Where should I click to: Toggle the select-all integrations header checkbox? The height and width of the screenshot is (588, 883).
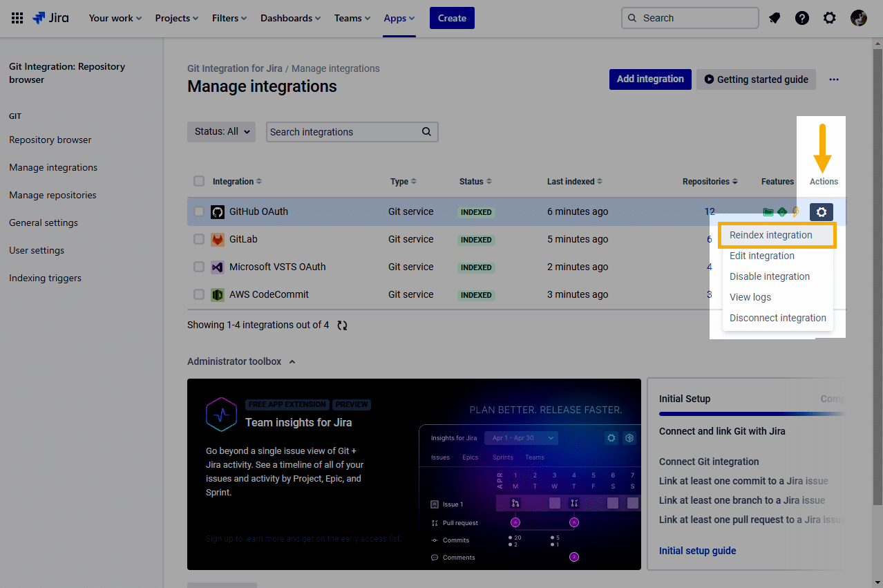(199, 181)
